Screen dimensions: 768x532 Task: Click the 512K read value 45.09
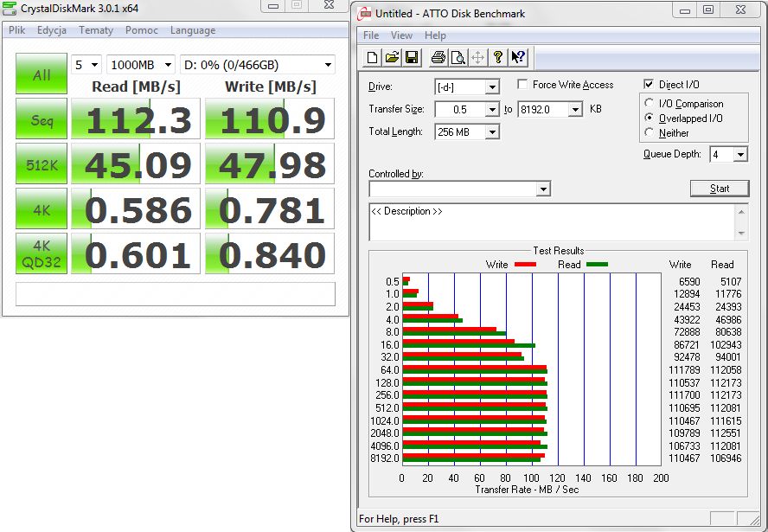136,163
